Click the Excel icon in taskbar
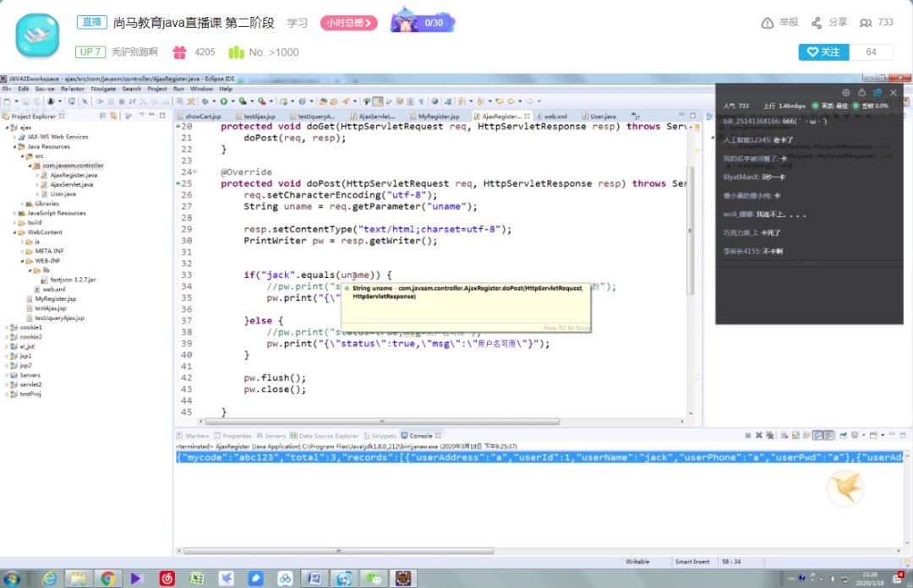The image size is (913, 588). (x=197, y=579)
